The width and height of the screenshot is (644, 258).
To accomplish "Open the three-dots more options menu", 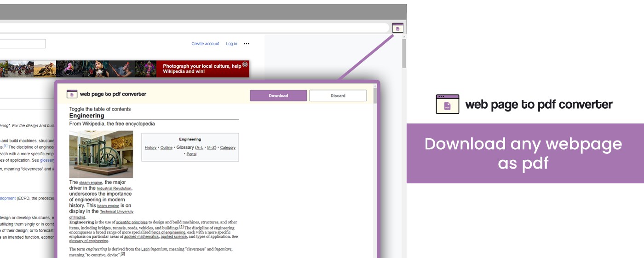I will (x=247, y=44).
